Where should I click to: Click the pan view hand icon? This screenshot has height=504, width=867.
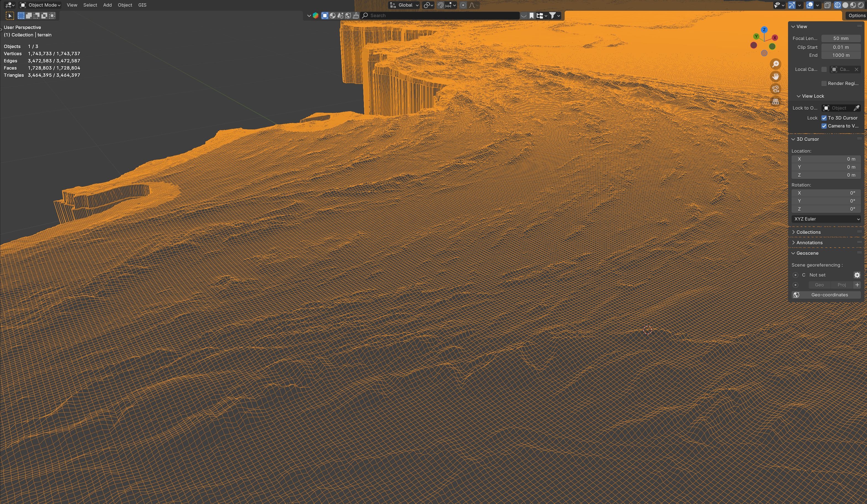tap(775, 76)
